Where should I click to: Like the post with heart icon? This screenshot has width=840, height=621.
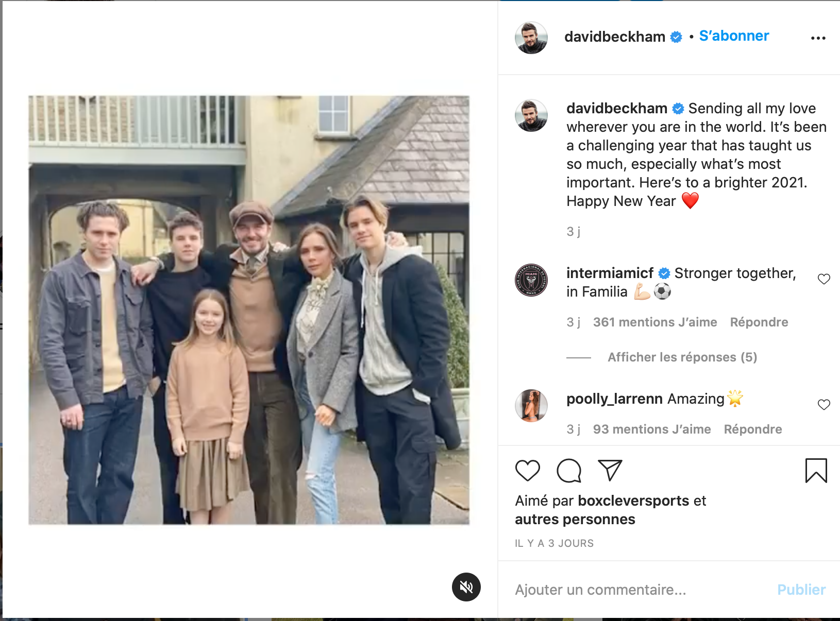tap(527, 470)
